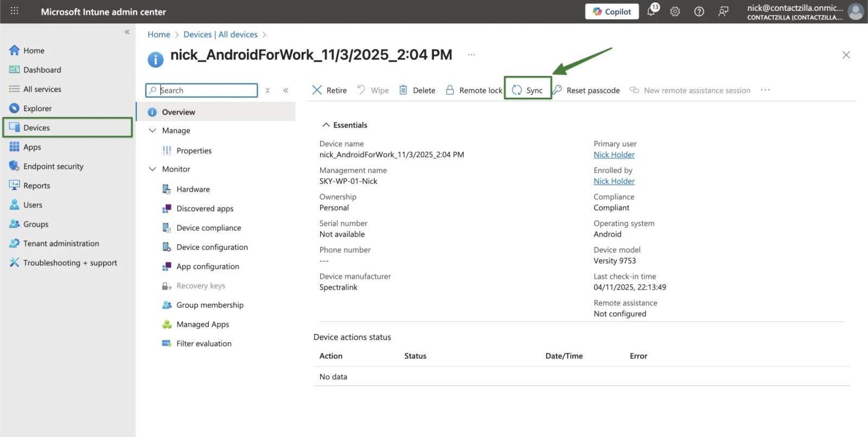The width and height of the screenshot is (868, 437).
Task: Click Reset passcode action
Action: (586, 90)
